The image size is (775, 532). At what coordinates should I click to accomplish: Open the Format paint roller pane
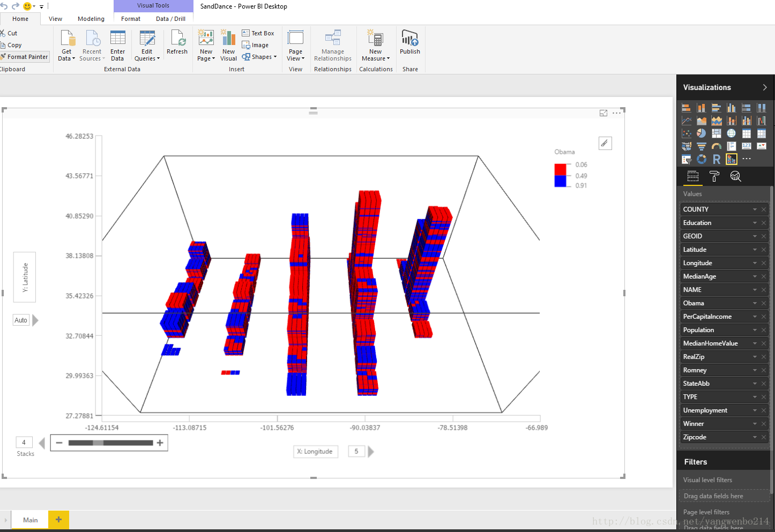point(714,176)
